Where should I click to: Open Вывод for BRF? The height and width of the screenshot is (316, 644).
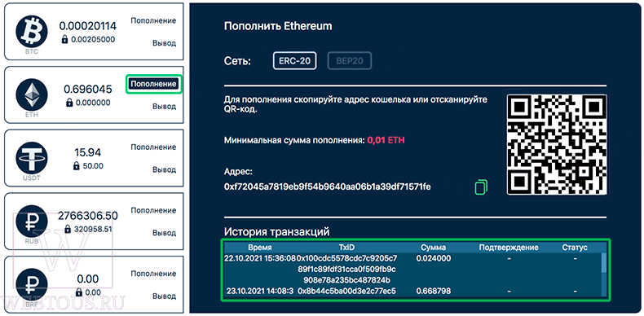point(165,296)
